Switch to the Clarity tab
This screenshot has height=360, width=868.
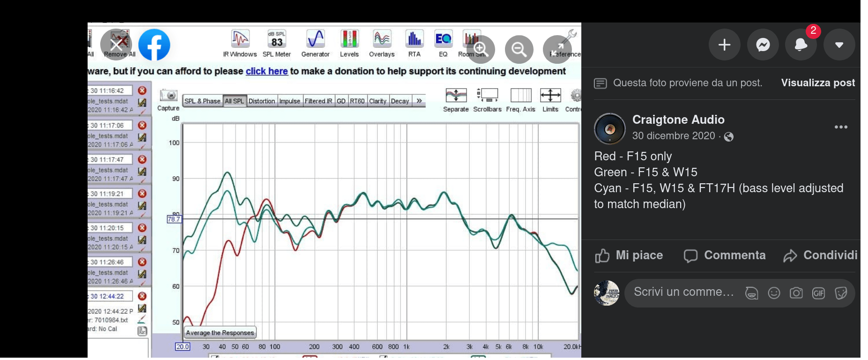(378, 101)
